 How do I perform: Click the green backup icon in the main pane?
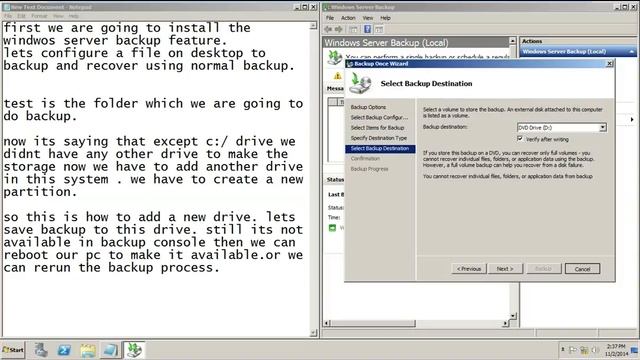tap(335, 58)
